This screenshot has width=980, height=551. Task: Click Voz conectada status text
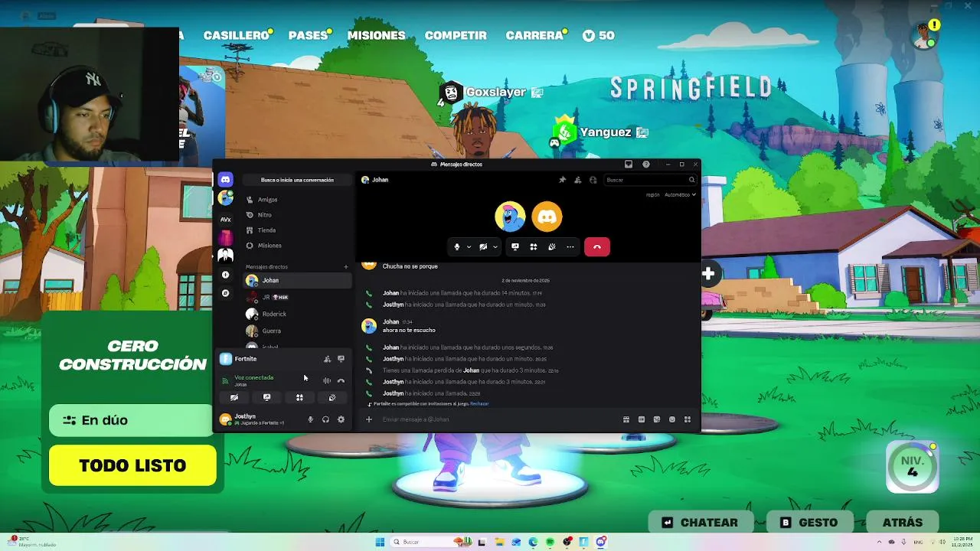pyautogui.click(x=253, y=377)
